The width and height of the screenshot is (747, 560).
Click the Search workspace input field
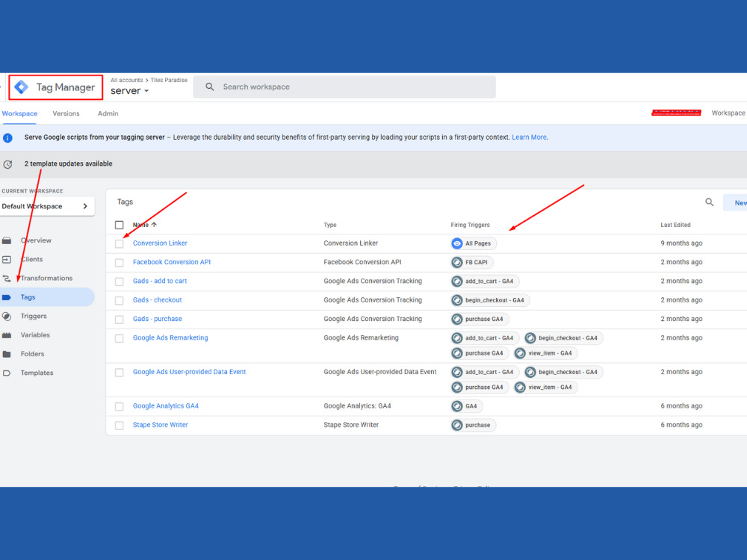(x=344, y=87)
